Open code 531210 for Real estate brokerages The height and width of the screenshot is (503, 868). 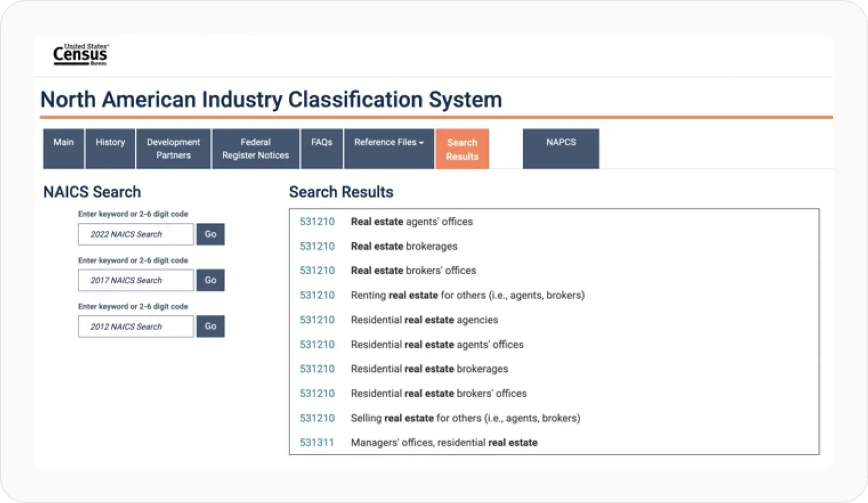coord(317,246)
